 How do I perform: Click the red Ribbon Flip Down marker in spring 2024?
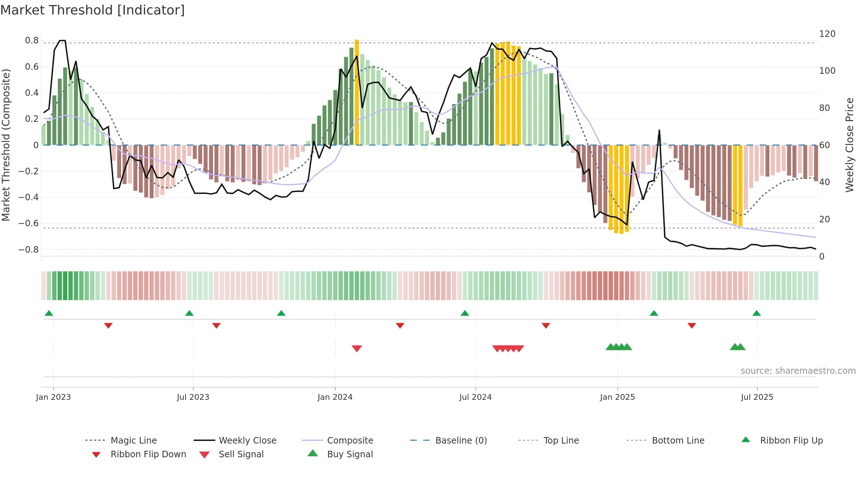pos(400,326)
